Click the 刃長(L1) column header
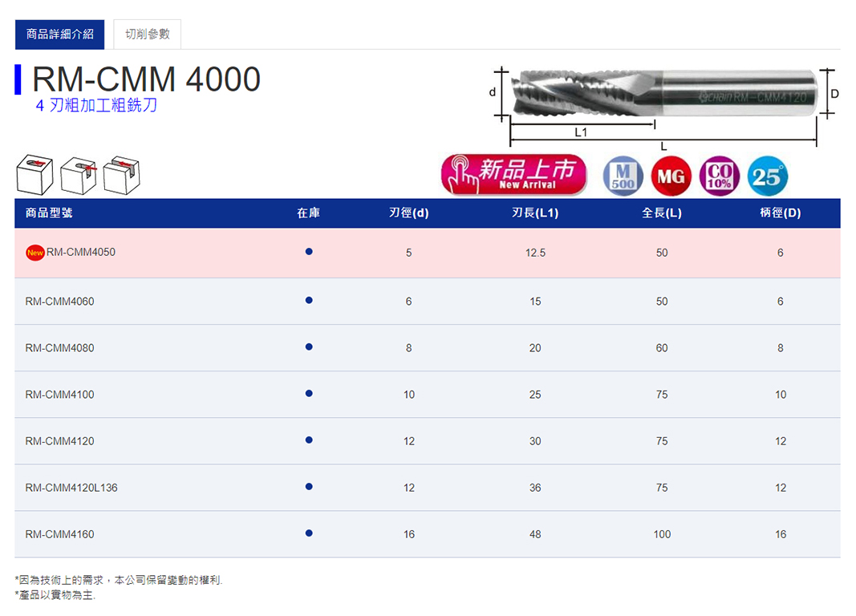The image size is (856, 616). point(535,213)
